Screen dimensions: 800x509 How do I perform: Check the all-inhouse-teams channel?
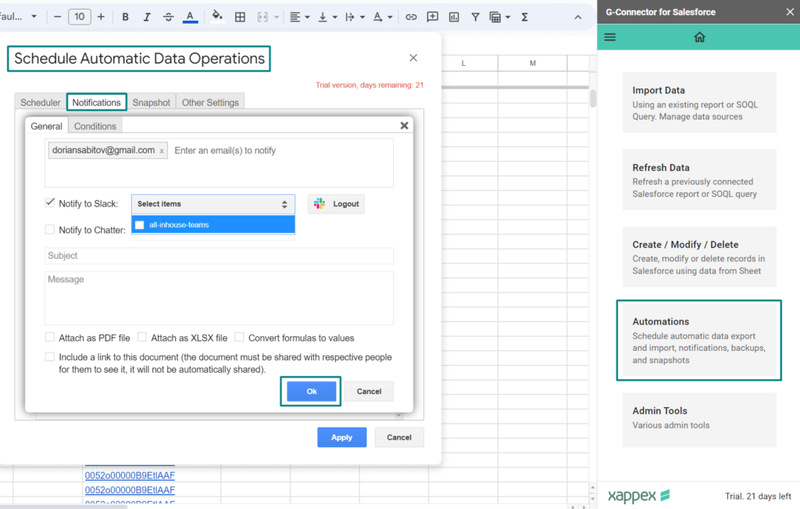point(139,225)
